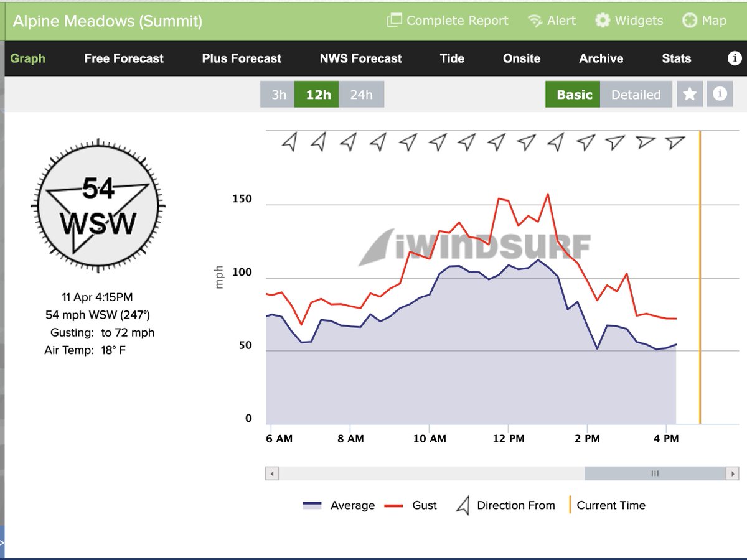Select the 12h time range
This screenshot has height=560, width=747.
tap(318, 95)
